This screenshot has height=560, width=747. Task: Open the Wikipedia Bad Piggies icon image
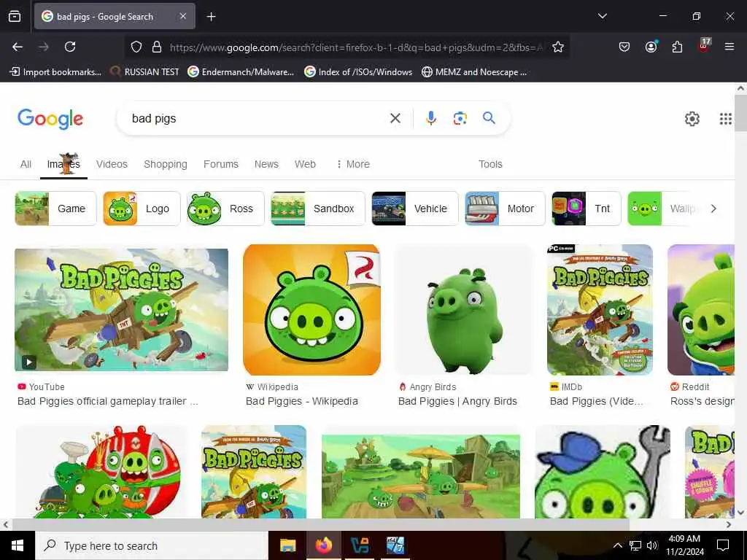(x=311, y=309)
